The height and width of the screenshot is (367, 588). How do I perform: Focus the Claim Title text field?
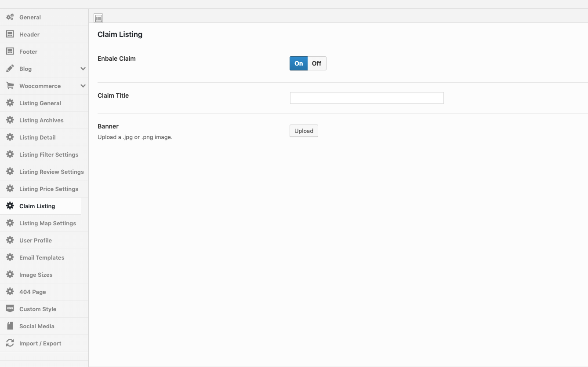coord(367,98)
